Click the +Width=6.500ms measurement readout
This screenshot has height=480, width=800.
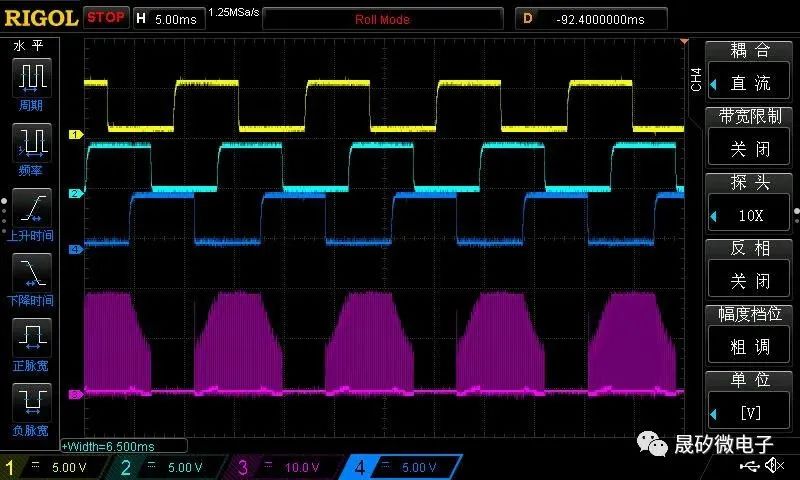point(124,446)
